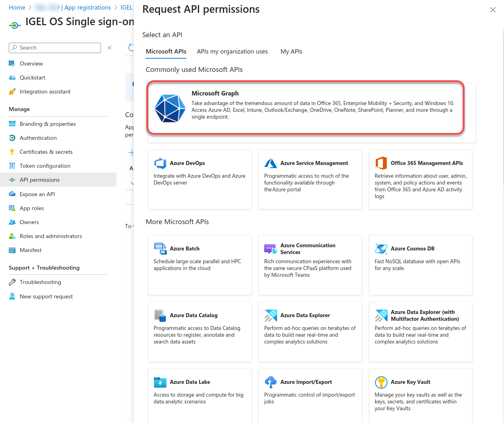Click the Azure Cosmos DB icon

click(x=381, y=248)
